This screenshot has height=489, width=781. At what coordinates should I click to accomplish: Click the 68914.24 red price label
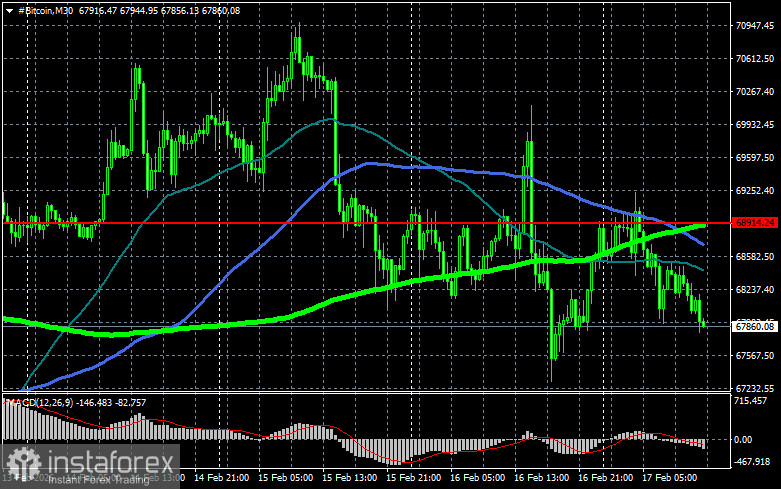pyautogui.click(x=755, y=223)
